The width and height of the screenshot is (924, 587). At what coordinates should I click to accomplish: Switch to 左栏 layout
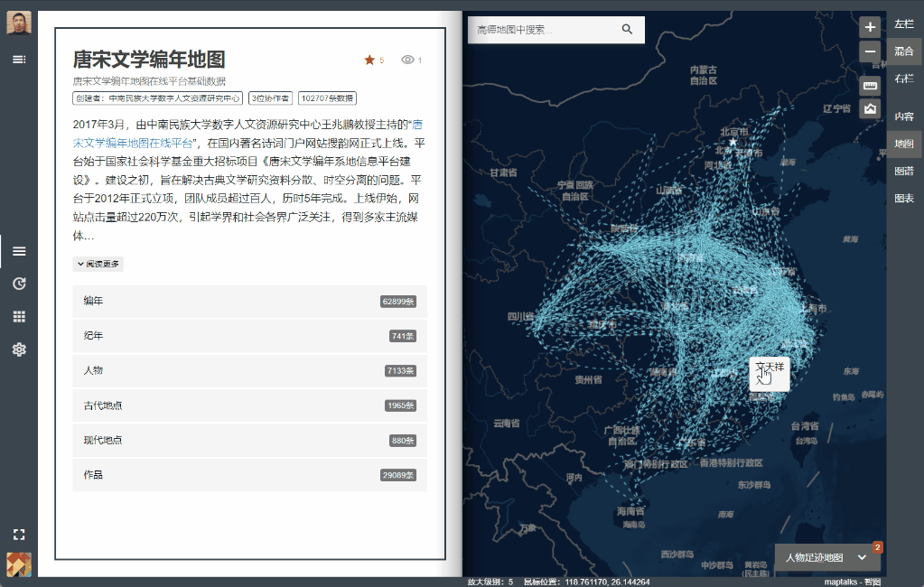[904, 24]
